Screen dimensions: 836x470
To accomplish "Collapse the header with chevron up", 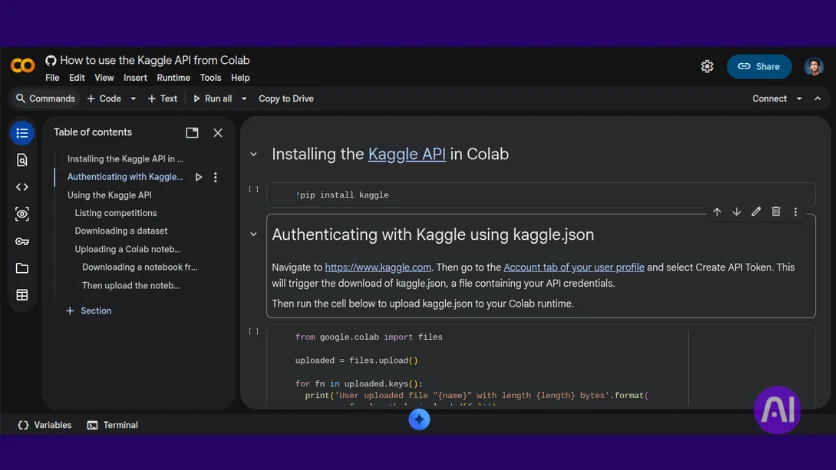I will [817, 99].
